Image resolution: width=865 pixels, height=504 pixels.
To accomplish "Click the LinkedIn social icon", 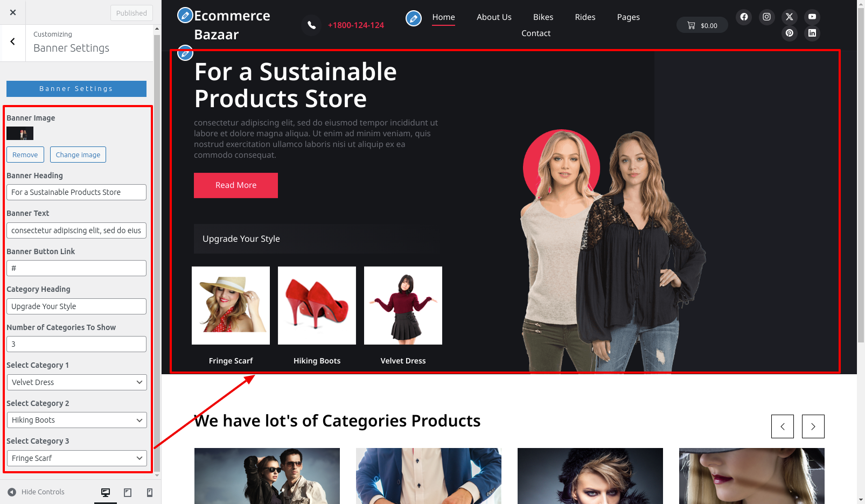I will [812, 33].
